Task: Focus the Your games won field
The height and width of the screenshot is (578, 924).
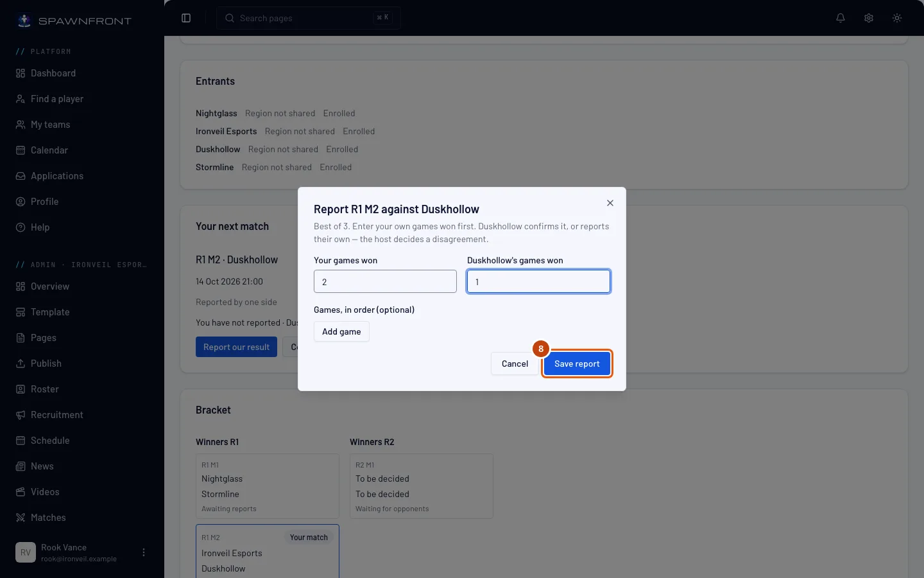Action: pos(385,281)
